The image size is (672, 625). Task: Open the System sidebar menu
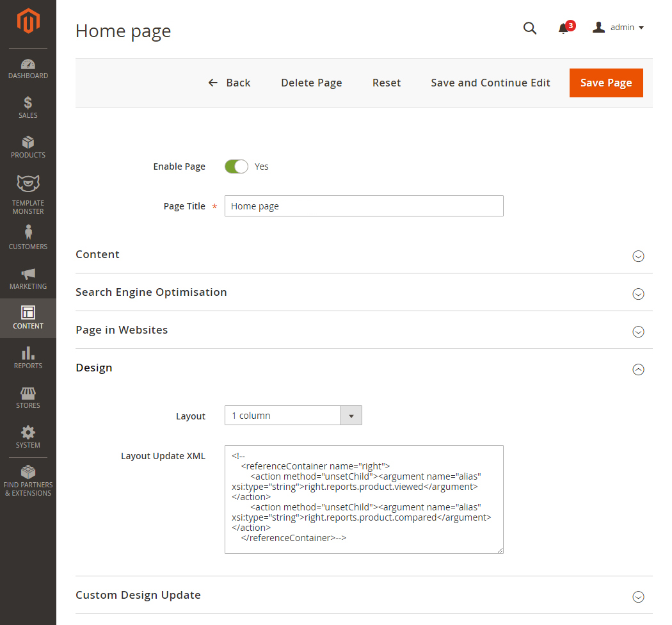point(28,437)
